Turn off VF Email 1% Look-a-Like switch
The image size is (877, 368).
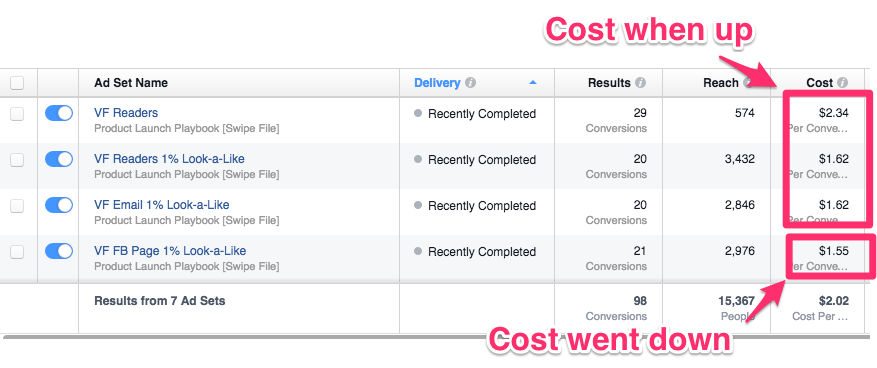pos(59,205)
